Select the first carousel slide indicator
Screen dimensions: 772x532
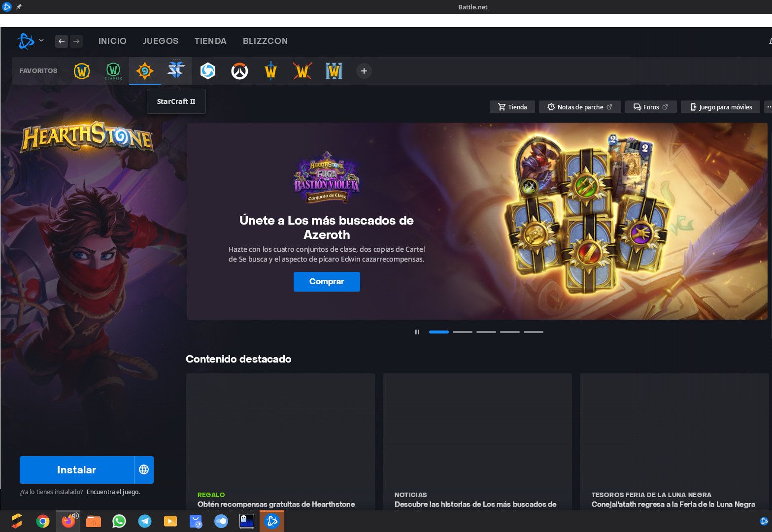point(439,332)
